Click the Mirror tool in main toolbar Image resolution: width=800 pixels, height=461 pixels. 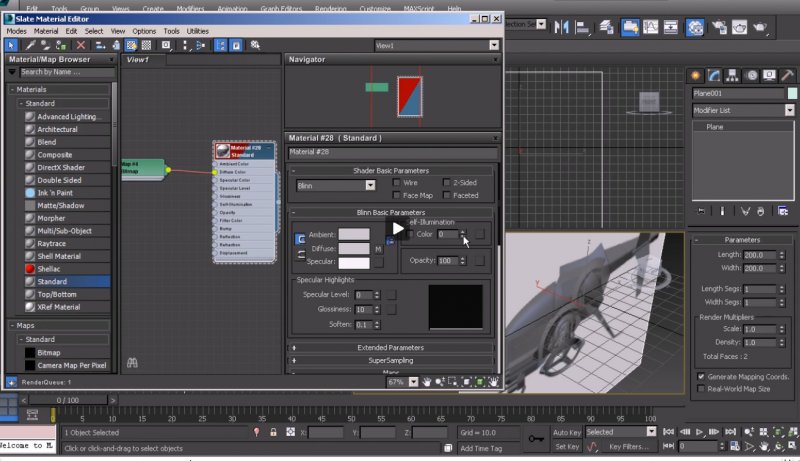click(561, 27)
